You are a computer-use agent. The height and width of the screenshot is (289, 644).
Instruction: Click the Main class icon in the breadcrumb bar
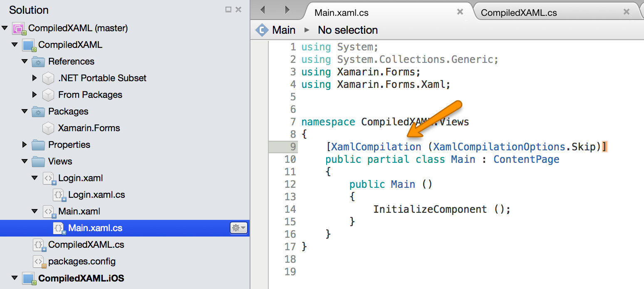[x=262, y=30]
